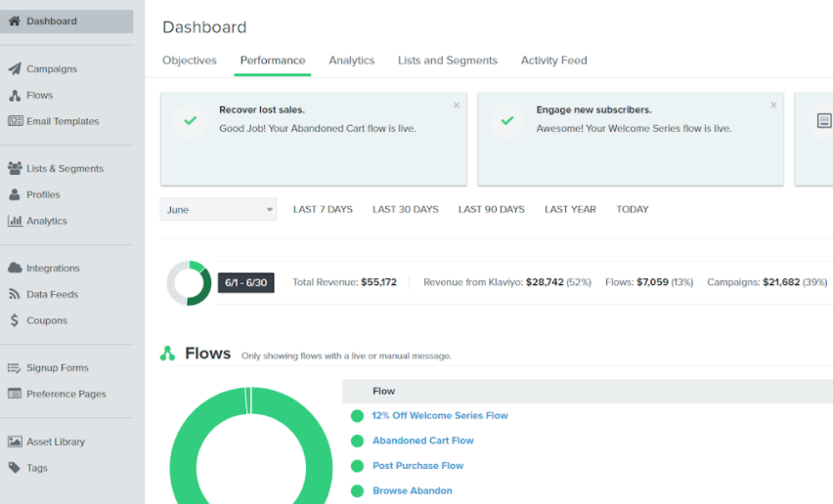Viewport: 833px width, 504px height.
Task: Click the Revenue from Klaviyo $28,742 value
Action: pyautogui.click(x=545, y=282)
